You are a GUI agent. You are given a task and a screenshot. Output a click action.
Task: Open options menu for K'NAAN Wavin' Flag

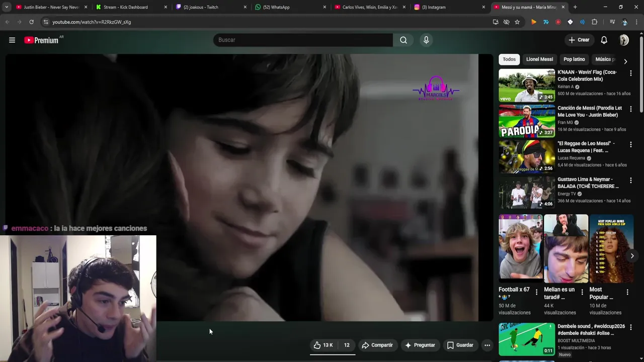(630, 73)
